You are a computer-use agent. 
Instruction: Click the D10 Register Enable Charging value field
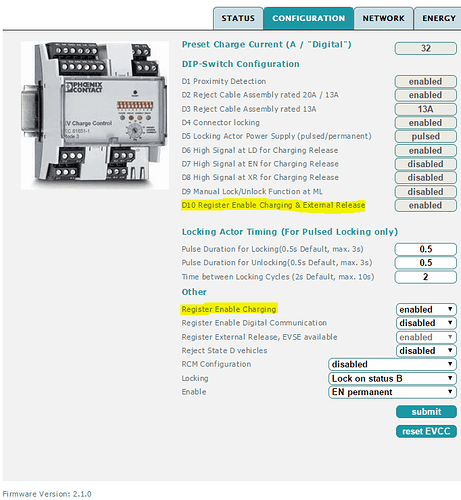coord(426,205)
